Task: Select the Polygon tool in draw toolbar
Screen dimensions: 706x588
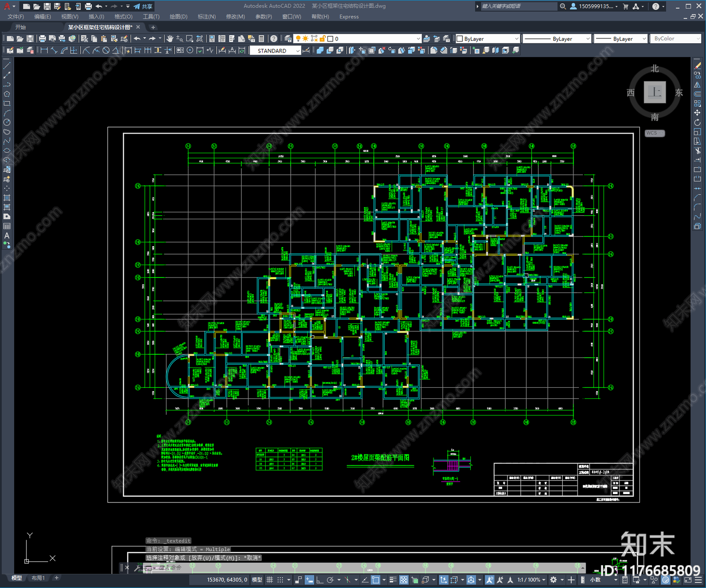Action: click(x=7, y=94)
